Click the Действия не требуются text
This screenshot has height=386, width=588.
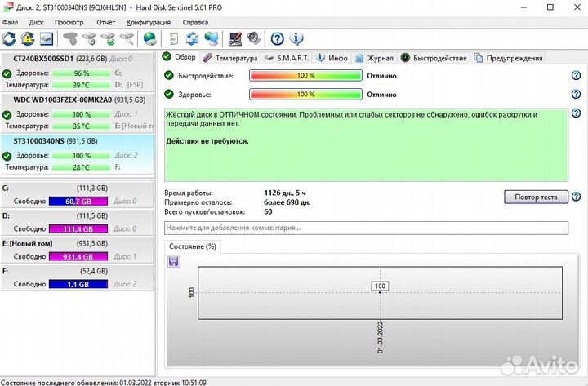point(207,141)
